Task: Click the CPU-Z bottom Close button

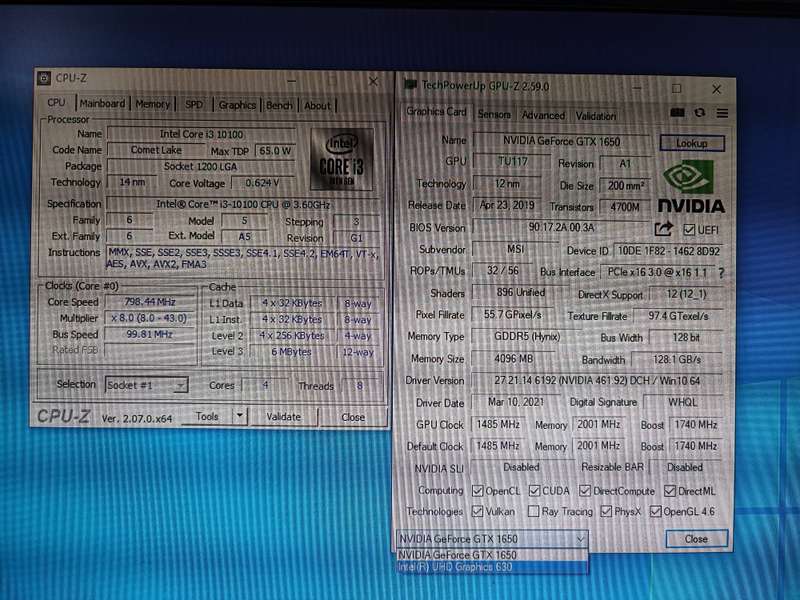Action: (x=353, y=417)
